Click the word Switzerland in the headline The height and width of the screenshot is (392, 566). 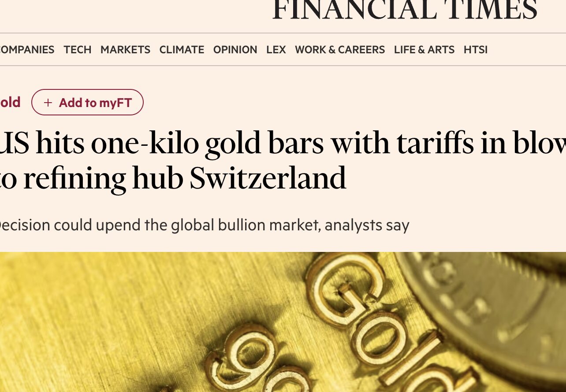268,178
